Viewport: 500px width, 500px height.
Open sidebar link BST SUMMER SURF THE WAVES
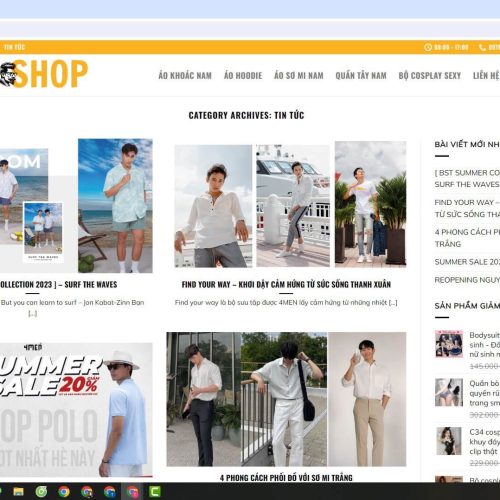click(x=467, y=178)
